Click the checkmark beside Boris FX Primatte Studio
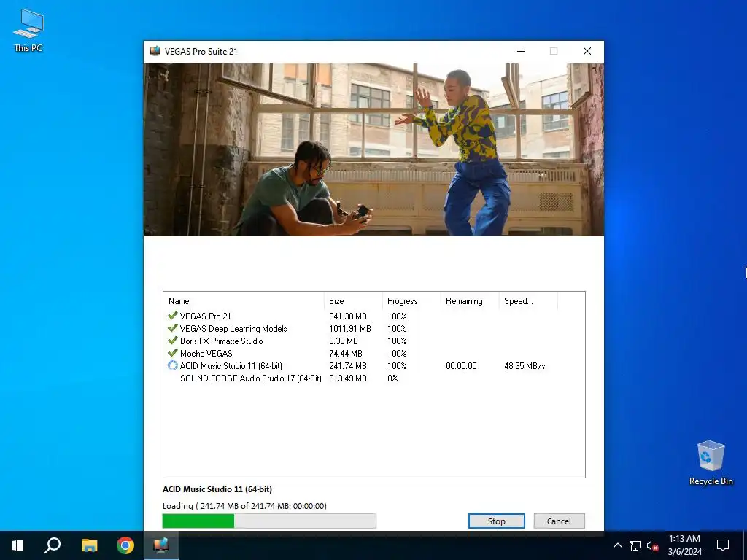Viewport: 747px width, 560px height. click(x=172, y=341)
